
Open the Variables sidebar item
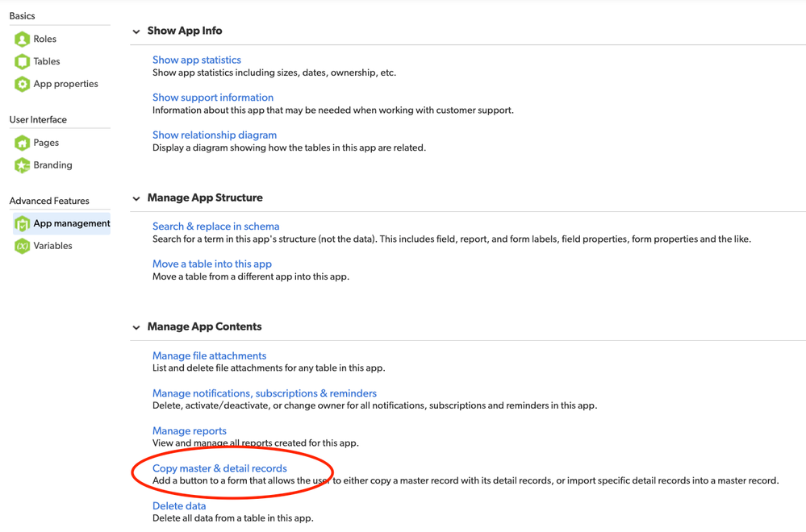(52, 246)
